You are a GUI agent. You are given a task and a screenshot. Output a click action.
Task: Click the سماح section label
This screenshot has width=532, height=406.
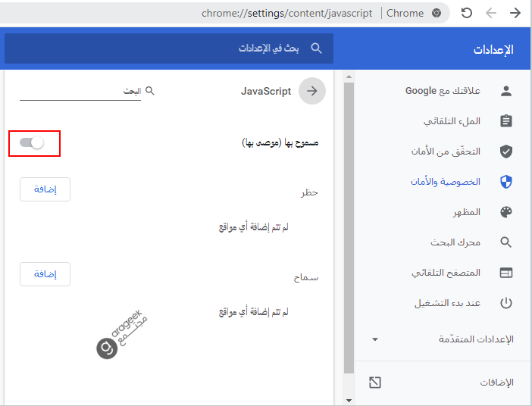(x=306, y=277)
